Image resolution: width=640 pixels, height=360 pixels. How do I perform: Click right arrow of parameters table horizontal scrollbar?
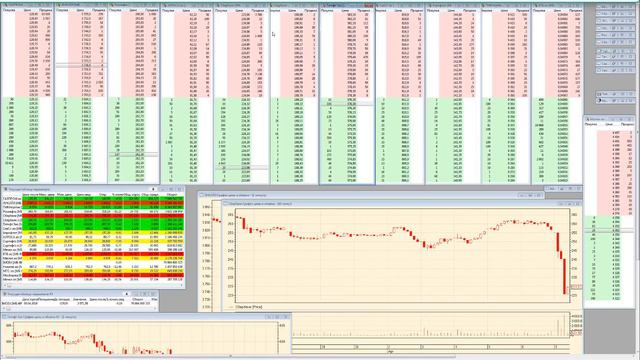[182, 286]
